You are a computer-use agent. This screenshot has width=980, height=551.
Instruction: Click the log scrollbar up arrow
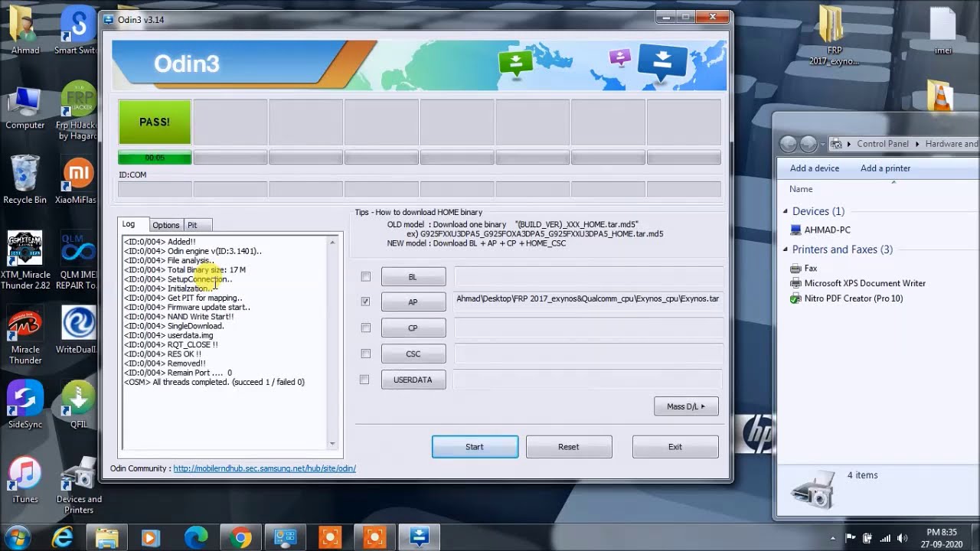point(332,242)
